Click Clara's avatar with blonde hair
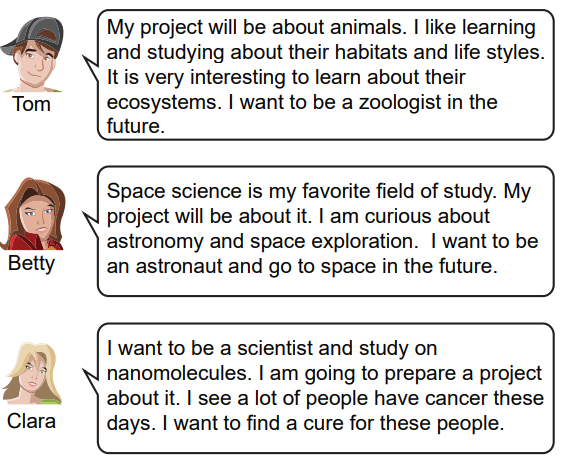This screenshot has width=561, height=460. click(32, 373)
